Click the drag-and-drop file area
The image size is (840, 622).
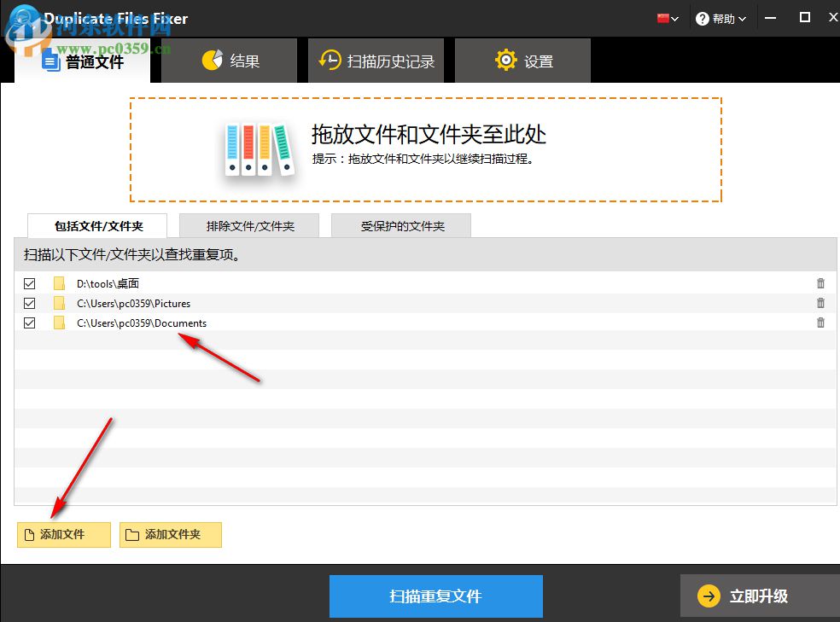(x=425, y=149)
